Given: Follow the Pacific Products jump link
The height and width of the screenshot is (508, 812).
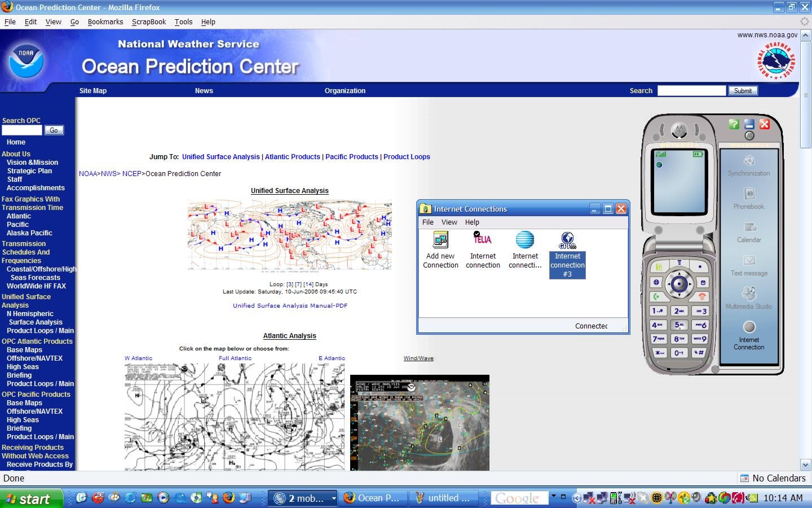Looking at the screenshot, I should (x=352, y=157).
